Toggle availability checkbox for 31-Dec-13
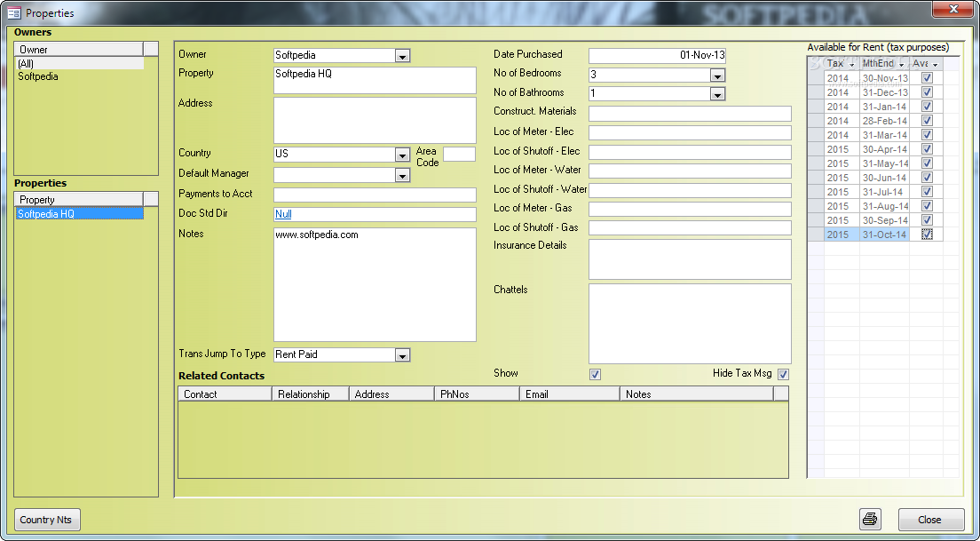The image size is (980, 541). (x=927, y=91)
